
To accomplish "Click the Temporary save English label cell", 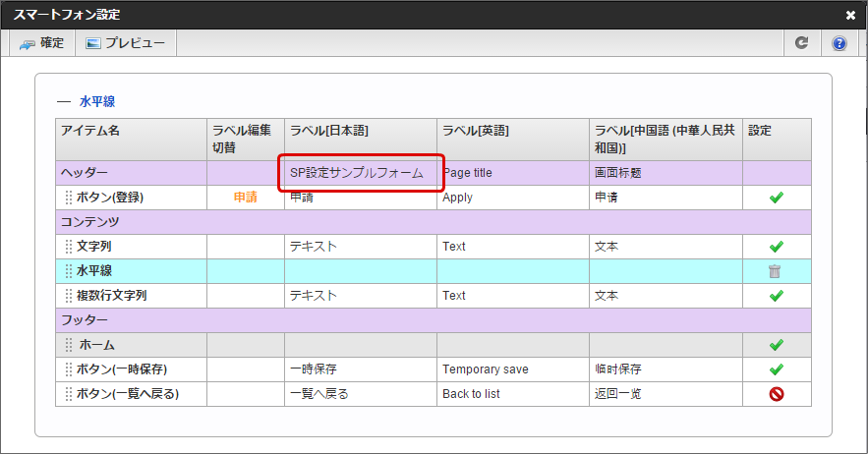I will click(486, 369).
